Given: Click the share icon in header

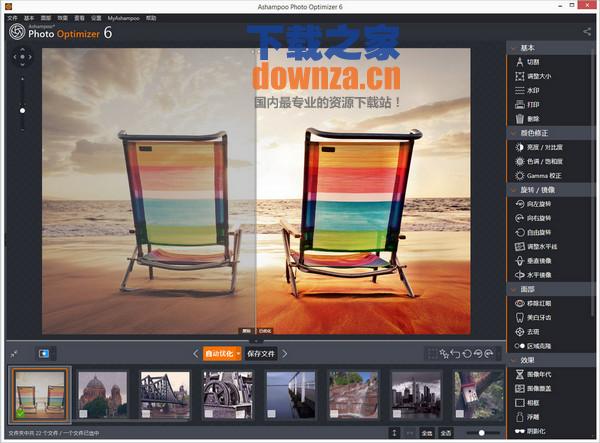Looking at the screenshot, I should click(x=587, y=32).
